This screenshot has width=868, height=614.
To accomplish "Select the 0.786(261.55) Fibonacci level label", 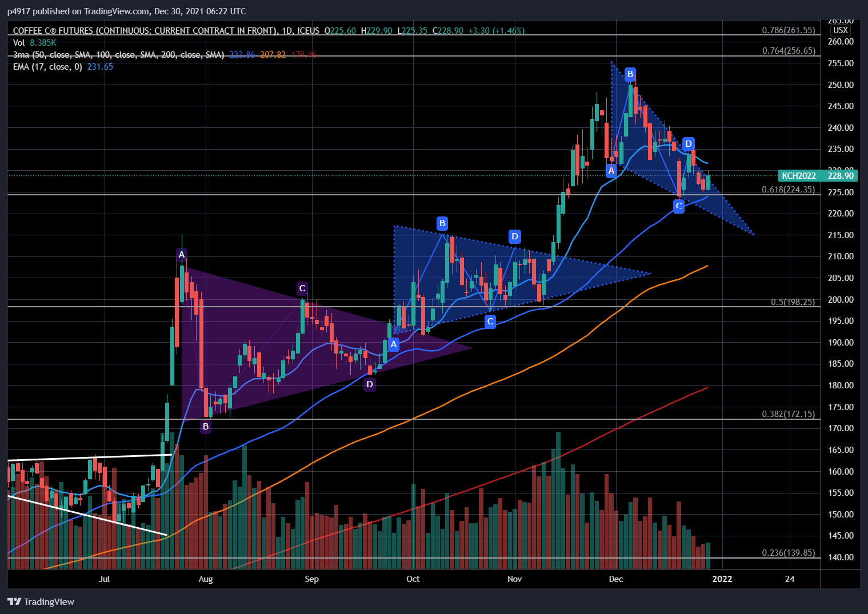I will point(789,30).
